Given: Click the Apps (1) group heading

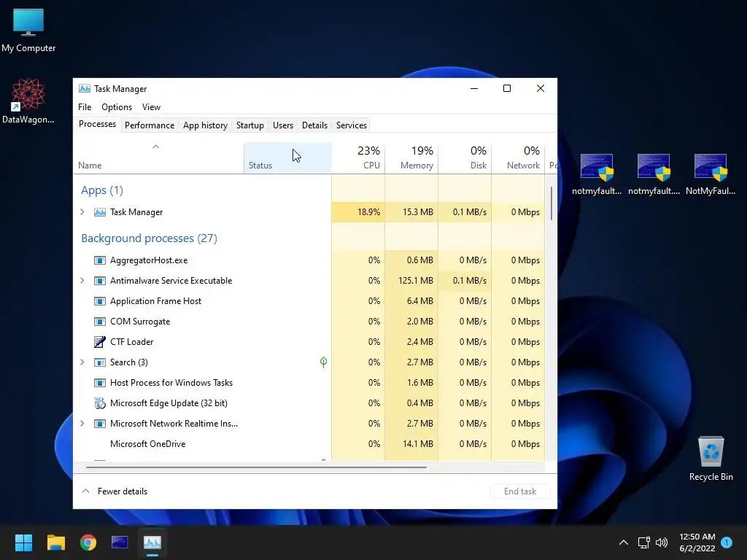Looking at the screenshot, I should [x=102, y=190].
